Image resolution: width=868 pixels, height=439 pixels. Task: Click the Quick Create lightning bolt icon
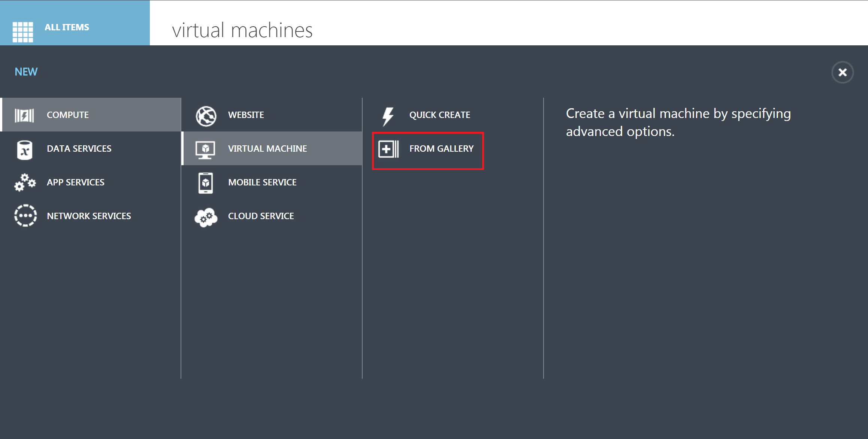[x=388, y=116]
